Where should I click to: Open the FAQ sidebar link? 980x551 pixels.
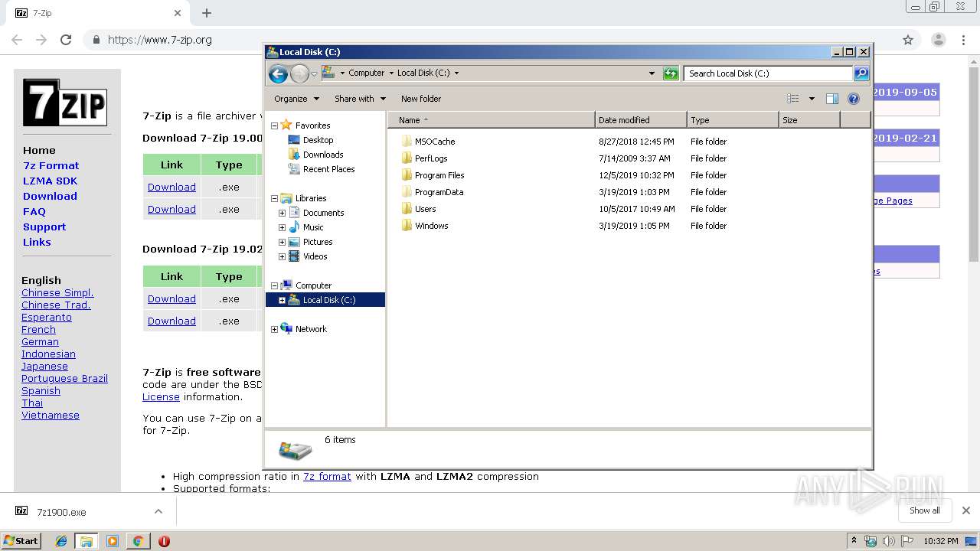tap(34, 211)
